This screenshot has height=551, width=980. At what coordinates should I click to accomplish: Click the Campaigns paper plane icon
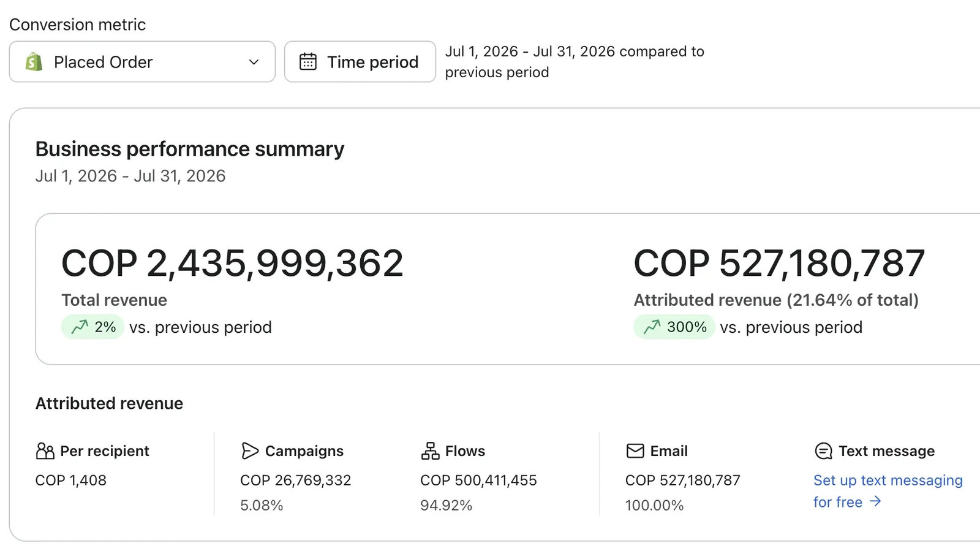coord(249,451)
